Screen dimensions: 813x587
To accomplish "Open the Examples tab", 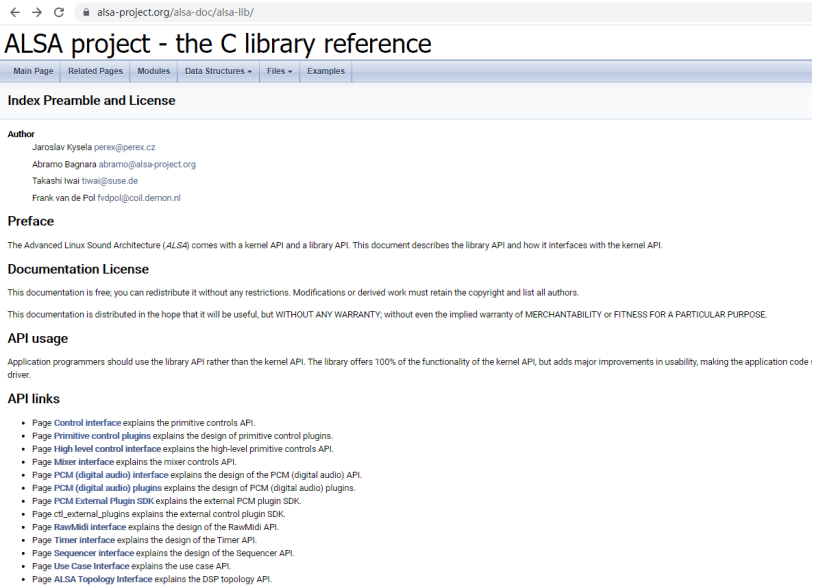I will coord(326,71).
